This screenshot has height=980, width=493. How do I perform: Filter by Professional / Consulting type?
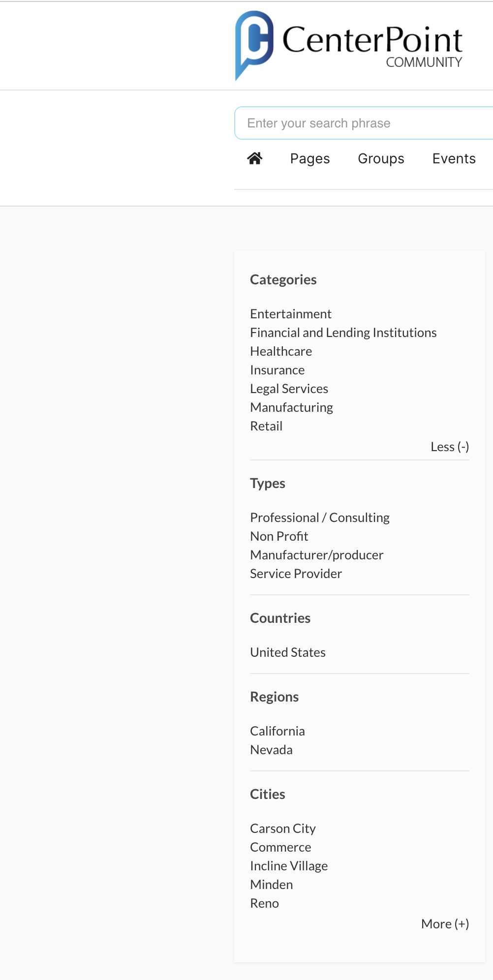coord(320,518)
